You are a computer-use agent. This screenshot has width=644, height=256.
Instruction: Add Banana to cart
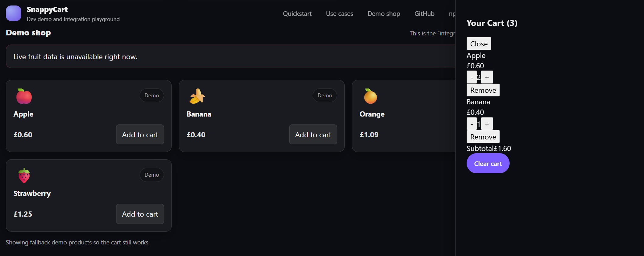click(313, 135)
